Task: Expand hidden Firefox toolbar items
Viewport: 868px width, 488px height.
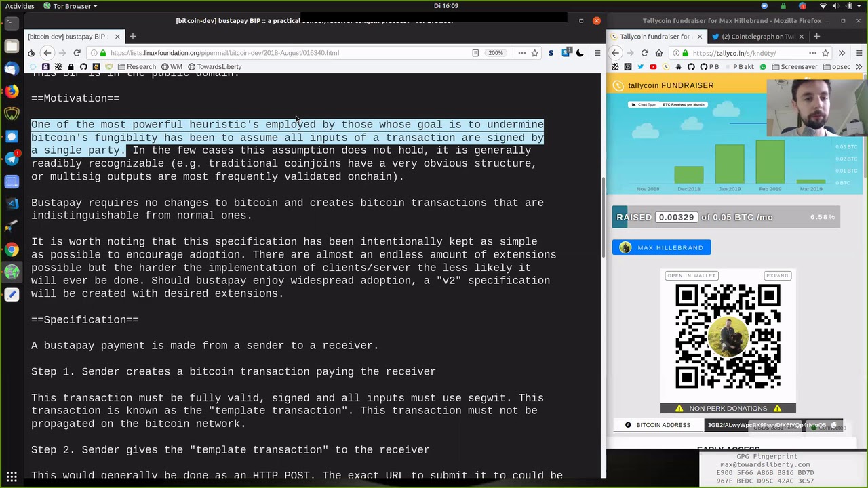Action: [842, 53]
